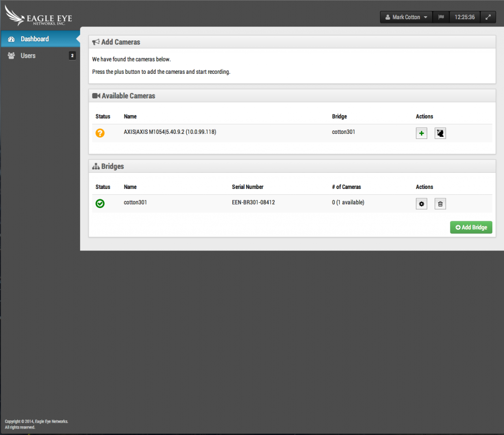
Task: Click the flag notifications icon in header
Action: [441, 17]
